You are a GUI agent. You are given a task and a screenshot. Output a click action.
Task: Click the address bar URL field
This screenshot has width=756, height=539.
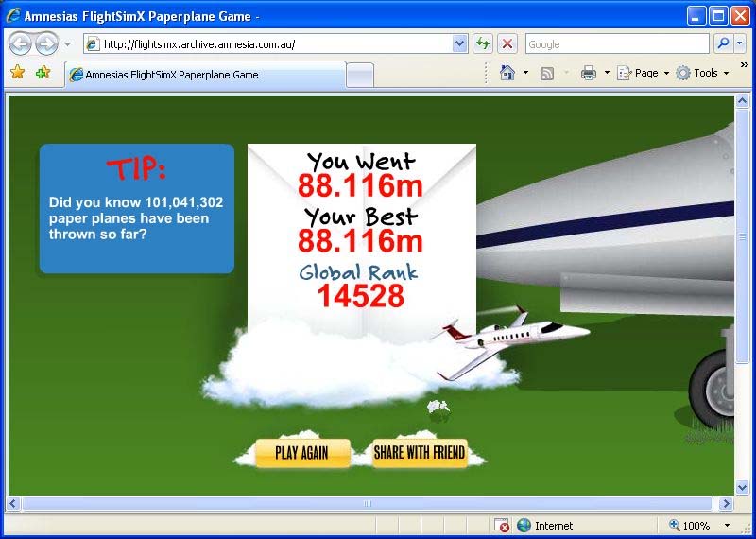tap(277, 44)
